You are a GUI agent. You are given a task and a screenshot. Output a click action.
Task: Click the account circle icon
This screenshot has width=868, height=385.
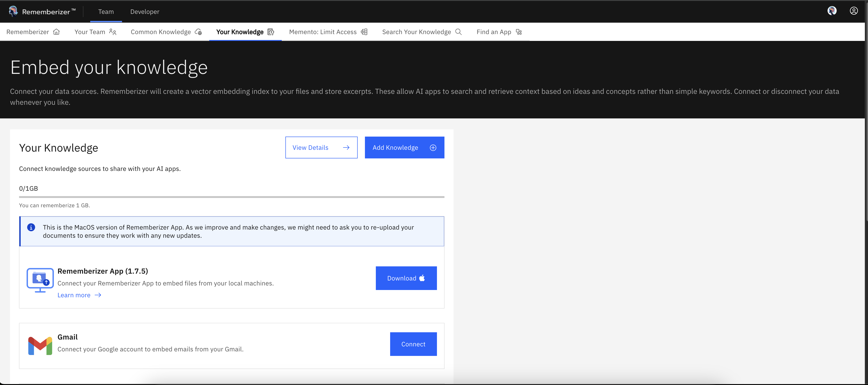(x=853, y=11)
